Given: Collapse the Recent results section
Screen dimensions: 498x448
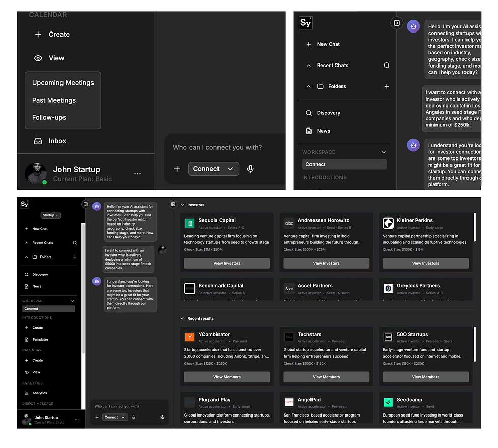Looking at the screenshot, I should [182, 319].
